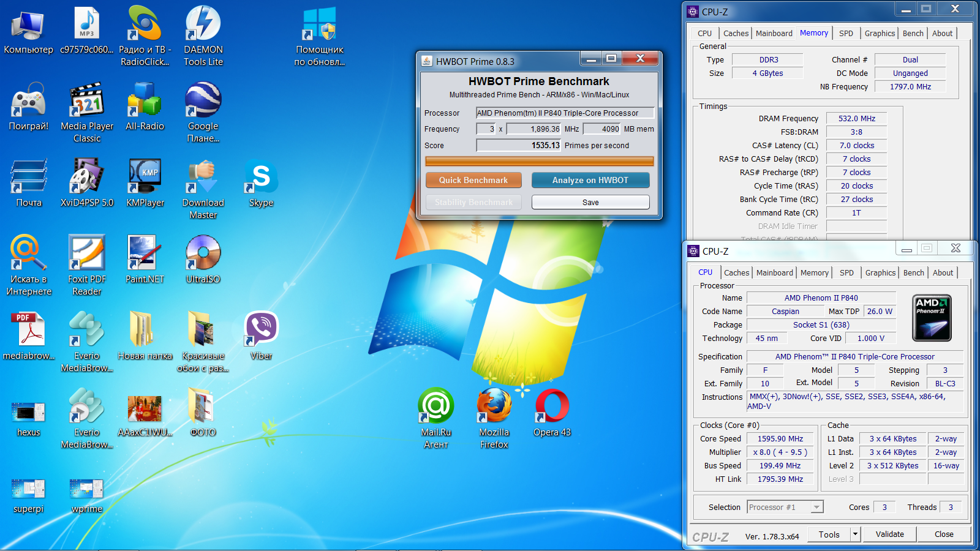Image resolution: width=980 pixels, height=551 pixels.
Task: Click Save button in HWBOT Prime
Action: [x=590, y=202]
